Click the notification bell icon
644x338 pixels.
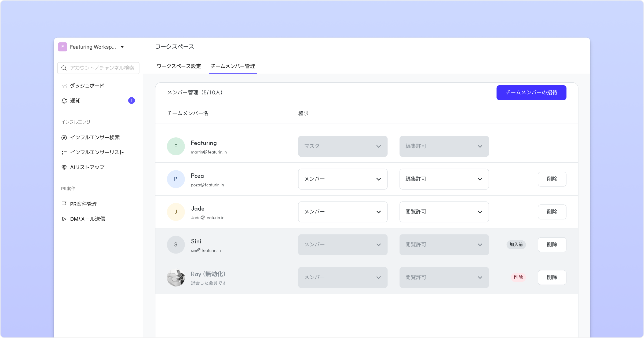(64, 101)
